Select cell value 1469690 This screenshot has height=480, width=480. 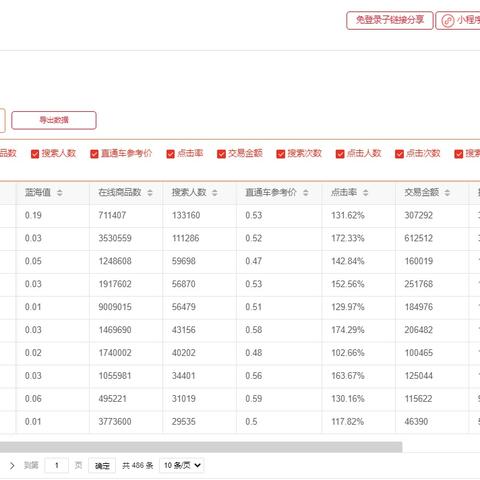point(115,330)
